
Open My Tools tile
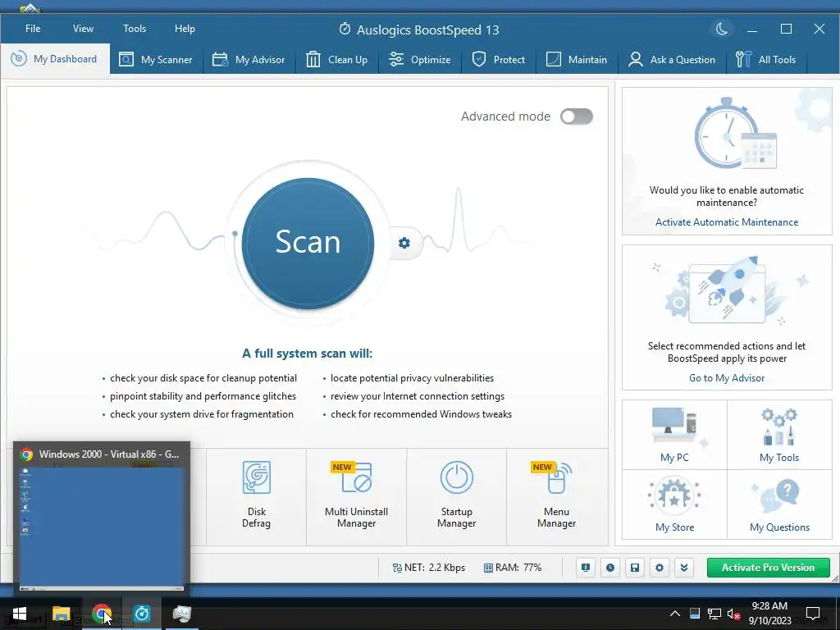[779, 435]
